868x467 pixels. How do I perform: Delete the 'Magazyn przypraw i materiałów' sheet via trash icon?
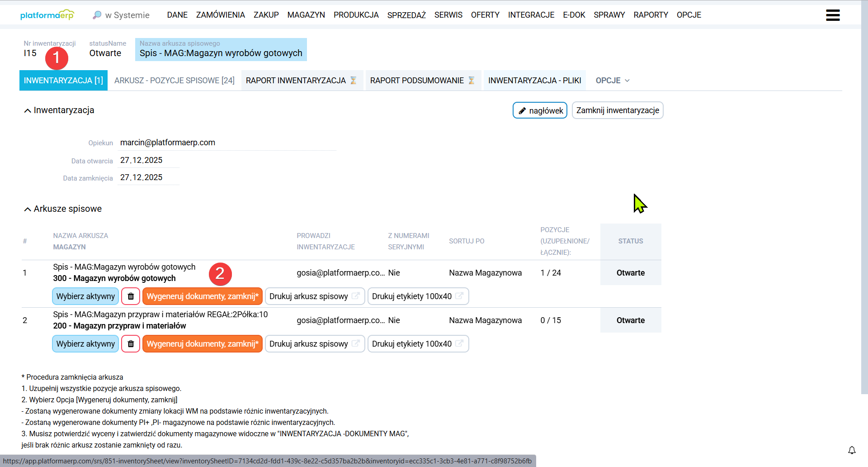coord(131,343)
